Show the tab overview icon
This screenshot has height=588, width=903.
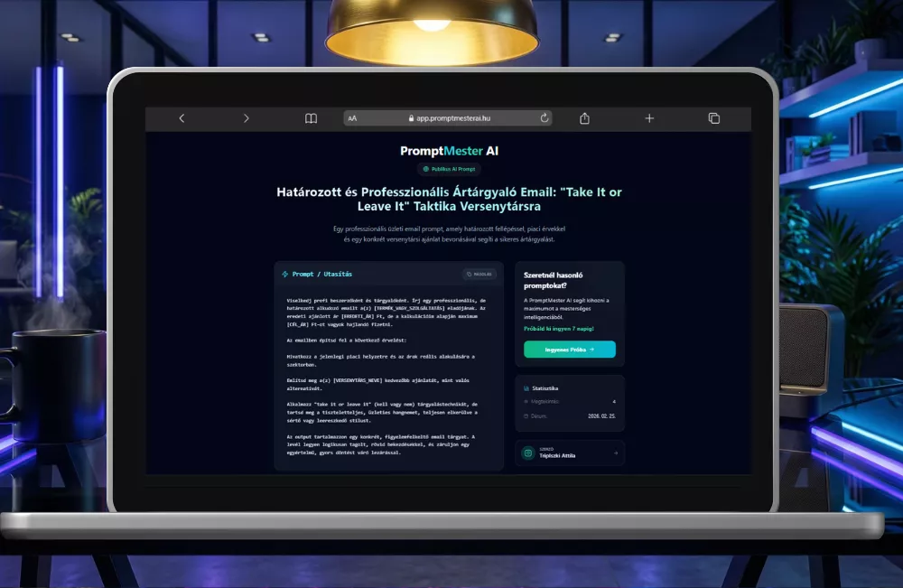click(713, 118)
